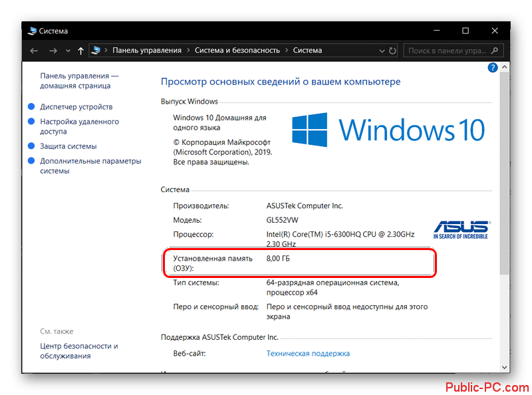Click the scrollbar up arrow
Screen dimensions: 532x395
click(505, 67)
